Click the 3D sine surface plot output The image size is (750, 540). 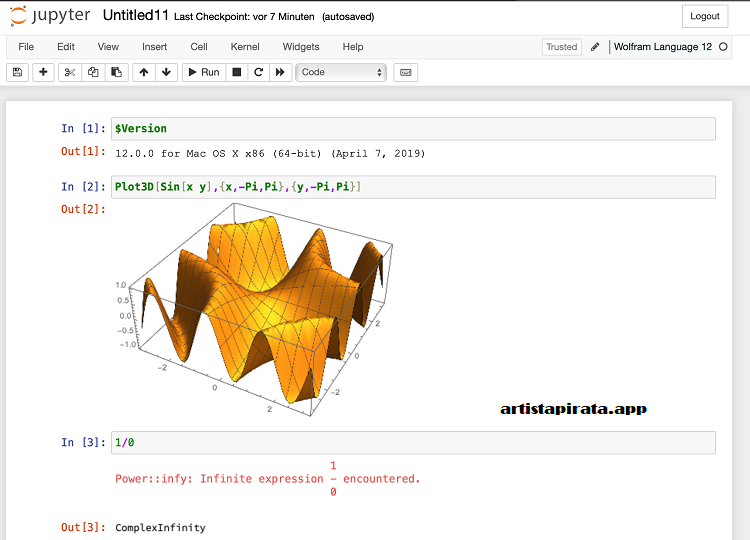254,309
